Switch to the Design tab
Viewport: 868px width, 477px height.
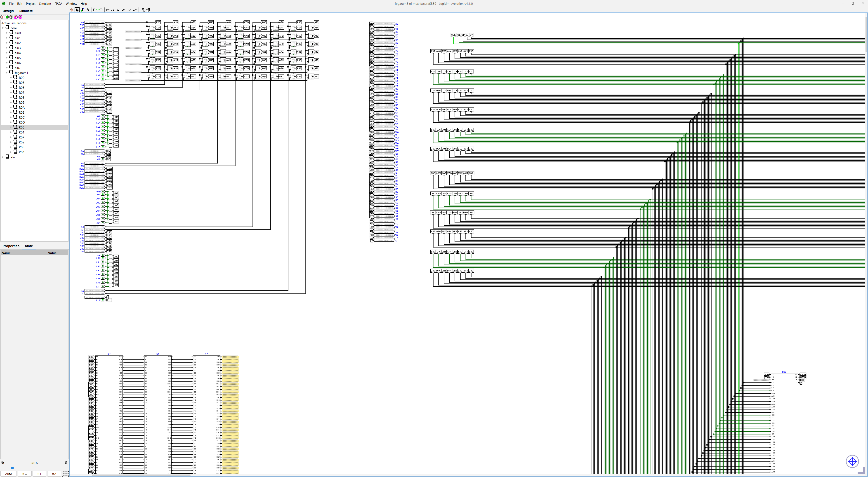(x=8, y=11)
